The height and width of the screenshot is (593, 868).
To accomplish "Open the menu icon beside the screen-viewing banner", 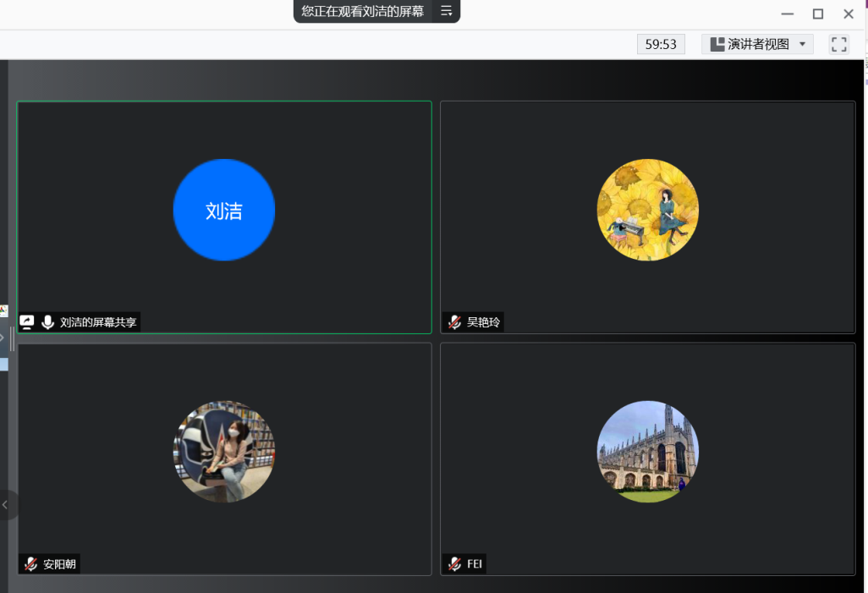I will pos(447,11).
